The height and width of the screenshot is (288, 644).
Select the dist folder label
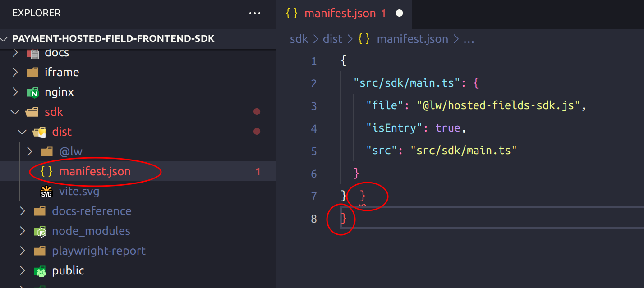62,132
